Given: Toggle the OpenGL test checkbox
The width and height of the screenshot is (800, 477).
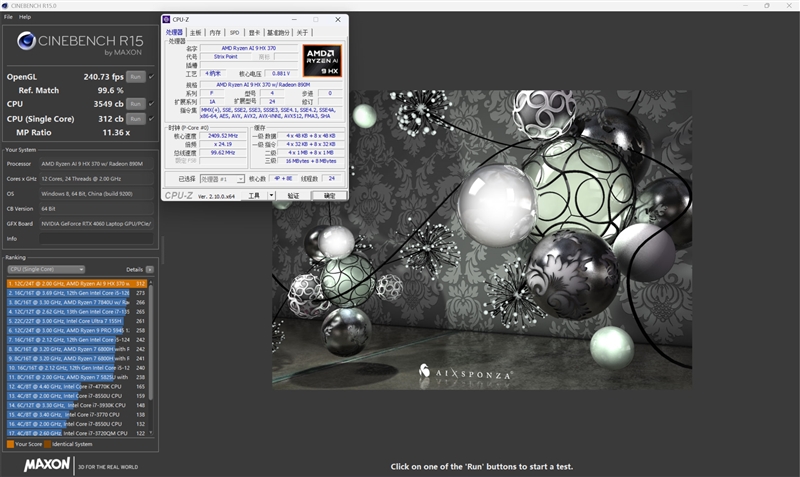Looking at the screenshot, I should pos(152,77).
